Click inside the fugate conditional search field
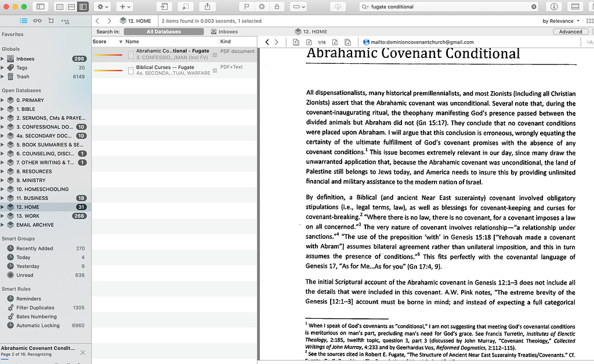 coord(447,6)
